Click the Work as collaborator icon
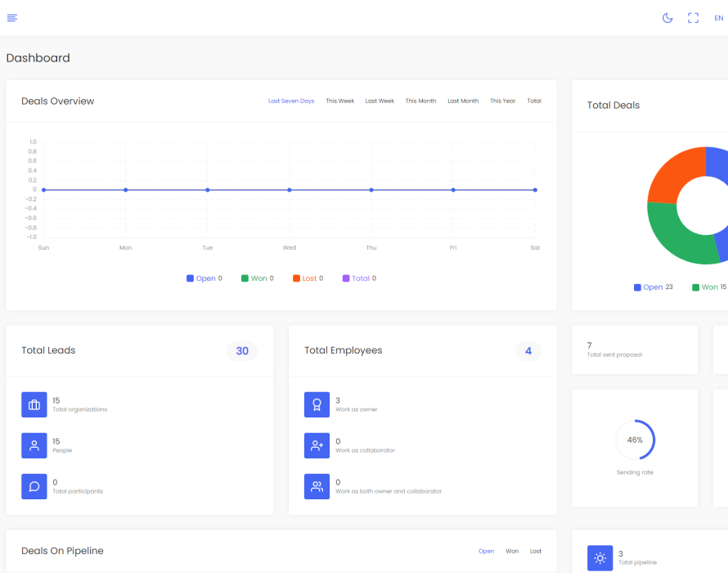Viewport: 728px width, 573px height. pyautogui.click(x=317, y=445)
